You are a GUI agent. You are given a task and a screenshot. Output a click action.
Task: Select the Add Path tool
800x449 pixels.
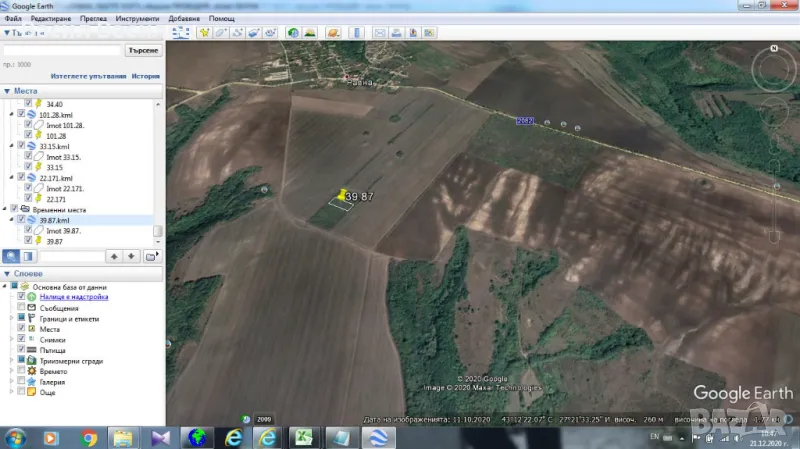(238, 33)
